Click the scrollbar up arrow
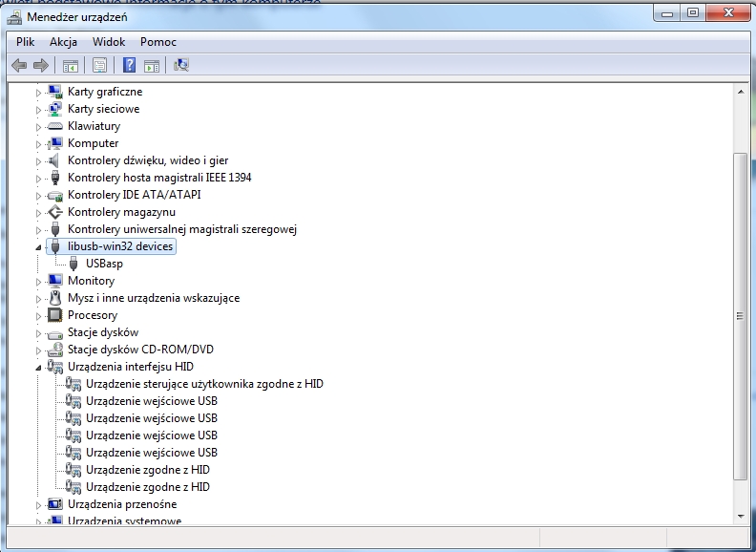Image resolution: width=756 pixels, height=552 pixels. [741, 92]
